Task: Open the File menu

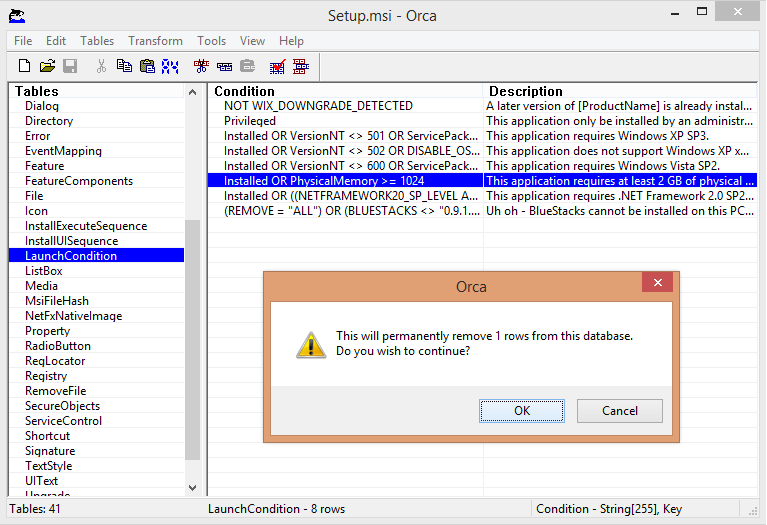Action: [x=23, y=41]
